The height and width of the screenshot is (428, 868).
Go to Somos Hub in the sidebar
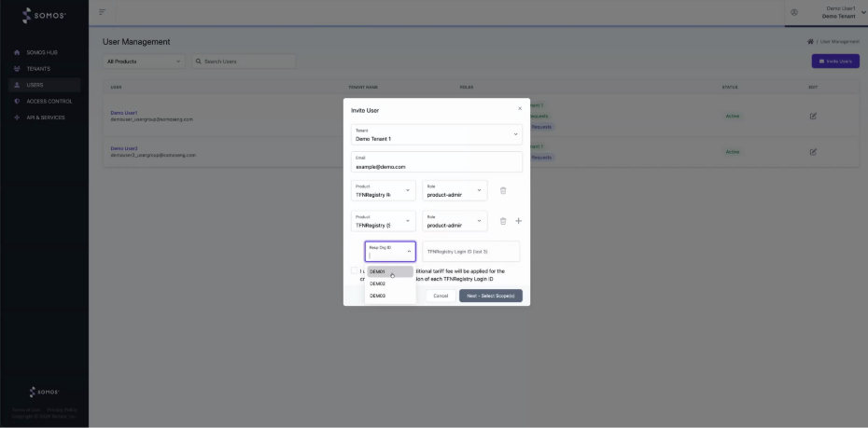(42, 52)
